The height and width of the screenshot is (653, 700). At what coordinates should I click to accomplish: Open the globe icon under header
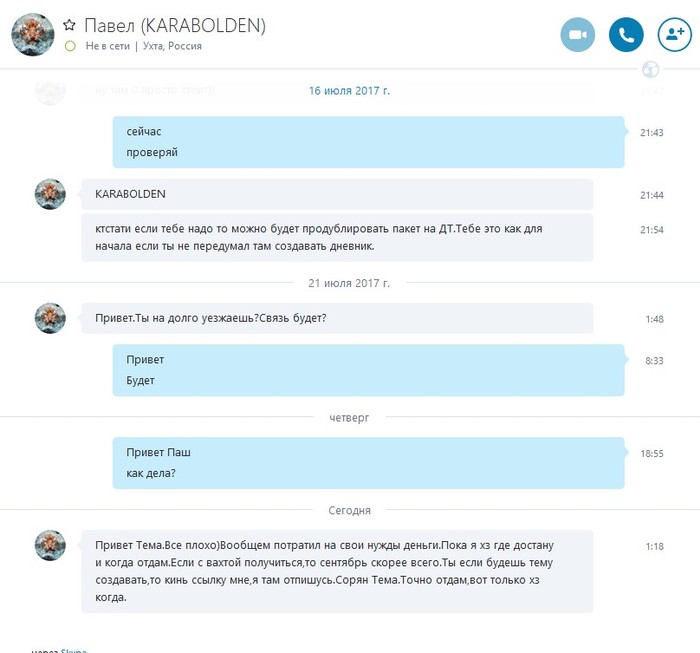point(650,69)
